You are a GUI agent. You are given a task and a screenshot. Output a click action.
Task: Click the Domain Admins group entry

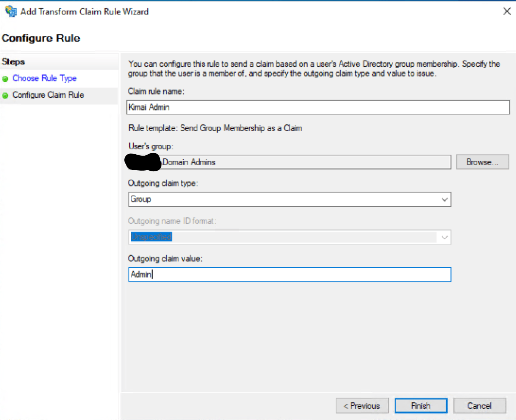click(x=189, y=162)
